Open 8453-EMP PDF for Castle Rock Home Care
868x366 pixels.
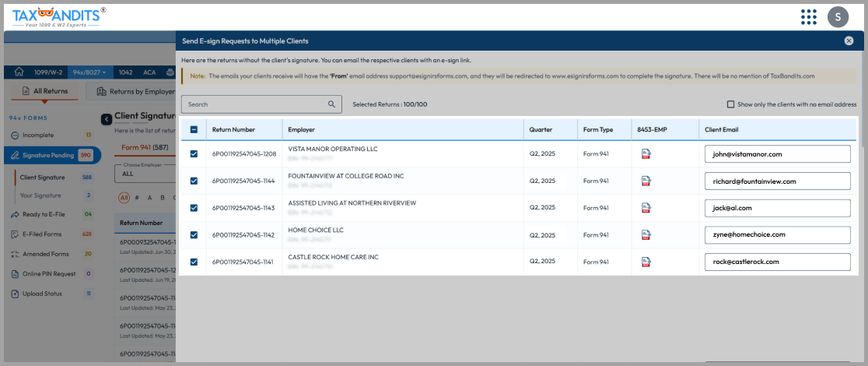click(646, 262)
